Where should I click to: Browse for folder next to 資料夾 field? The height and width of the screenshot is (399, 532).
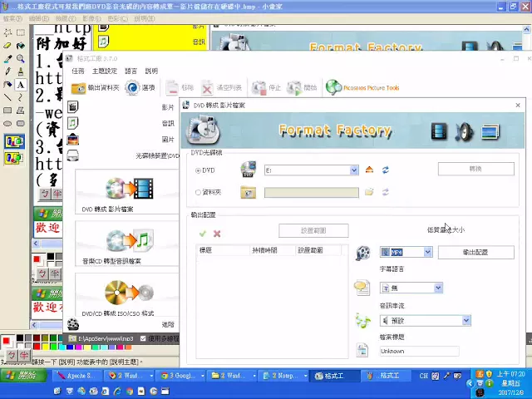coord(369,192)
